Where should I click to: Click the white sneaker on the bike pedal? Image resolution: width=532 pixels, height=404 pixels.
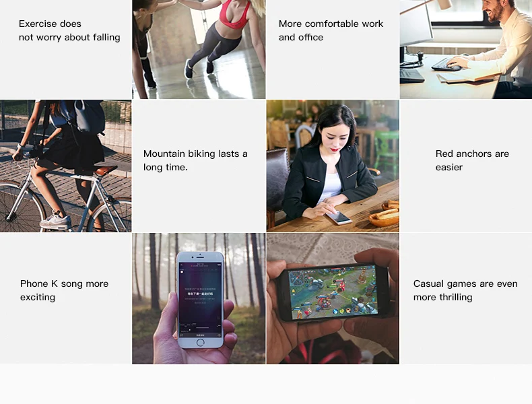coord(56,221)
